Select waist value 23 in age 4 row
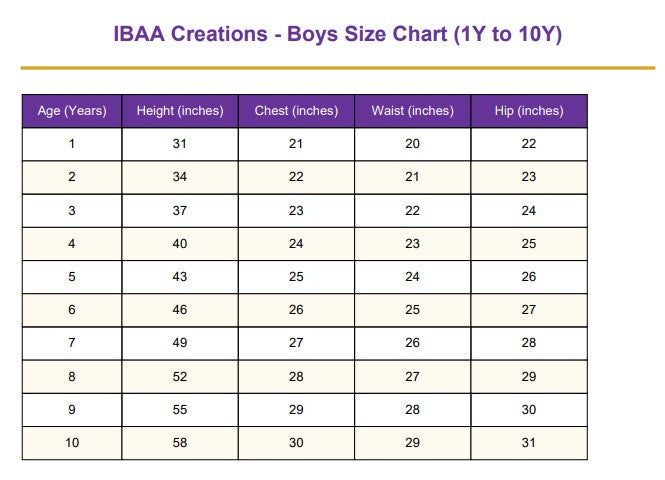This screenshot has width=665, height=480. pos(412,243)
